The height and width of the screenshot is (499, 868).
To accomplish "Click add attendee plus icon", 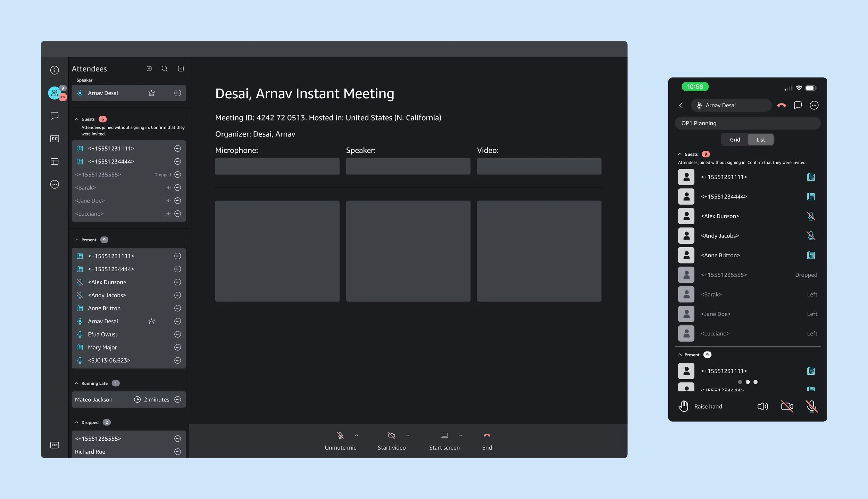I will tap(149, 69).
